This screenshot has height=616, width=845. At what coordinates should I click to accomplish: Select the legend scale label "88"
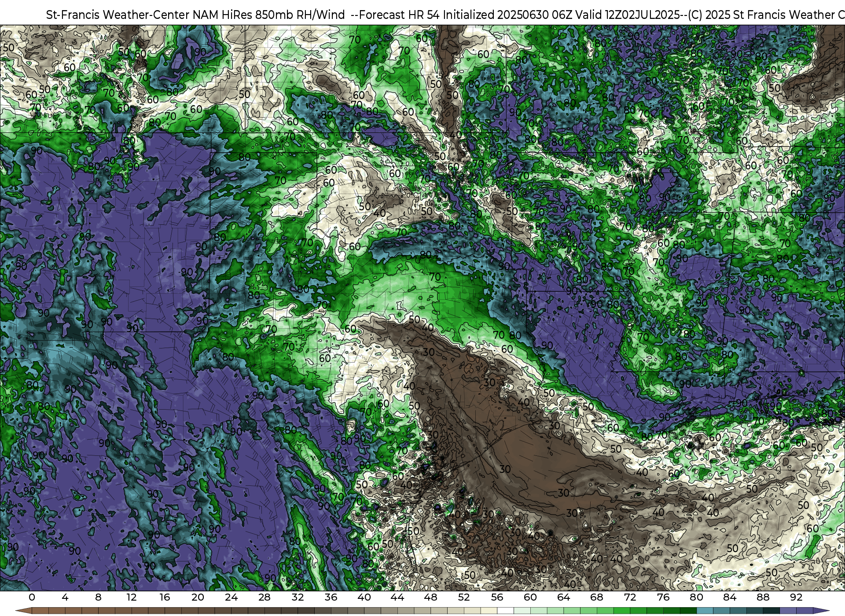point(763,597)
